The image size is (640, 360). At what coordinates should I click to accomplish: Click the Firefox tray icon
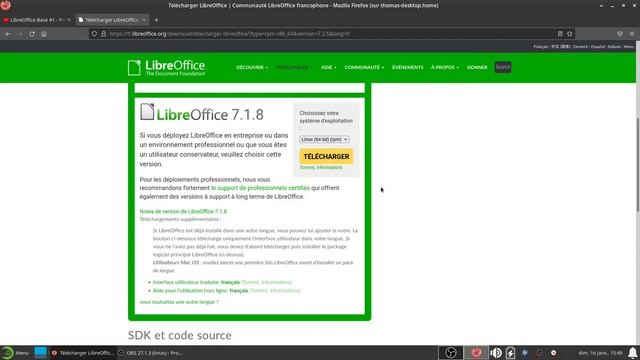(476, 353)
